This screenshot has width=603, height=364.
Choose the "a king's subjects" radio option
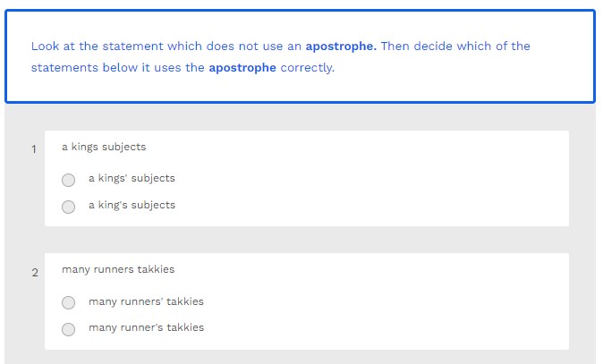[x=69, y=207]
